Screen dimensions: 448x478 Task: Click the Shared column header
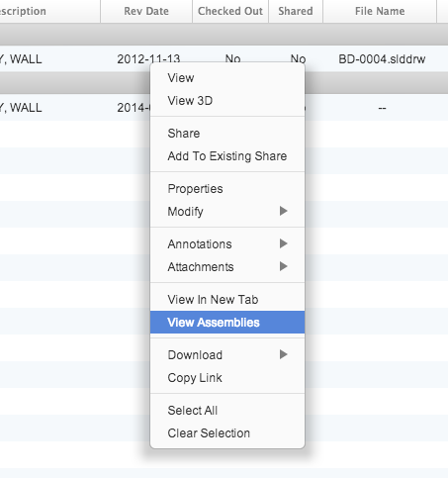tap(296, 11)
